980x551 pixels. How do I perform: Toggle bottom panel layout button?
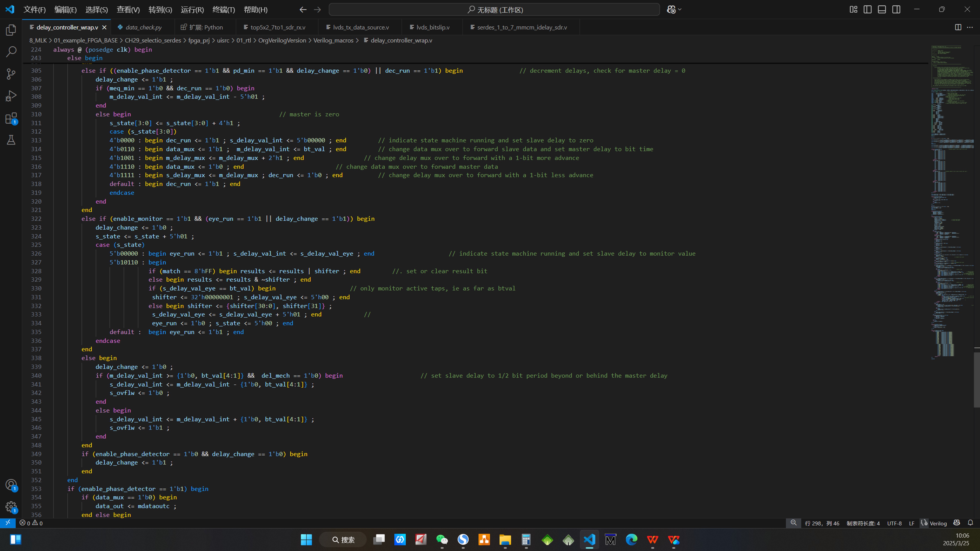[882, 10]
